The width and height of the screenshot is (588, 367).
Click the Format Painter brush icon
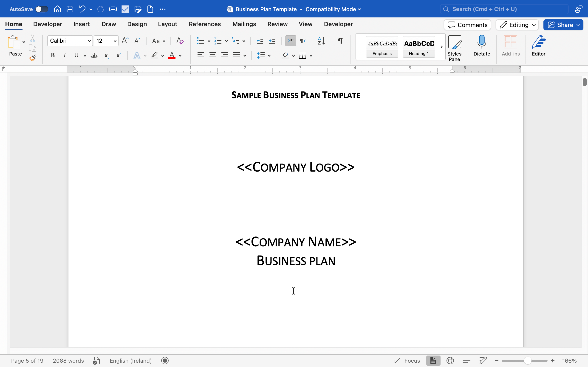point(33,58)
